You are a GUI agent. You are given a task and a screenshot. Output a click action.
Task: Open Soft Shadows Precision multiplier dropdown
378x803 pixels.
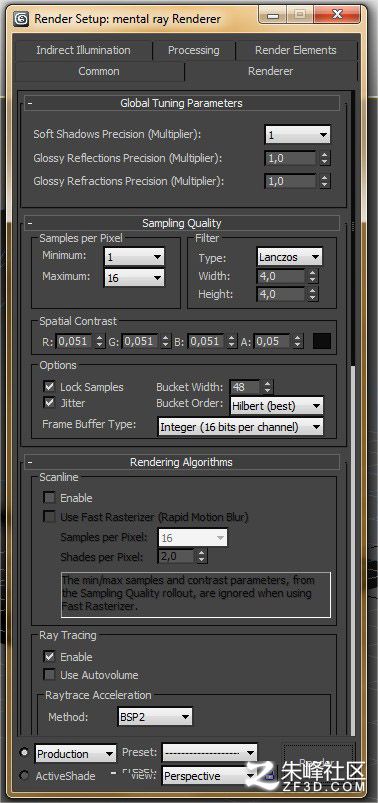click(x=298, y=135)
